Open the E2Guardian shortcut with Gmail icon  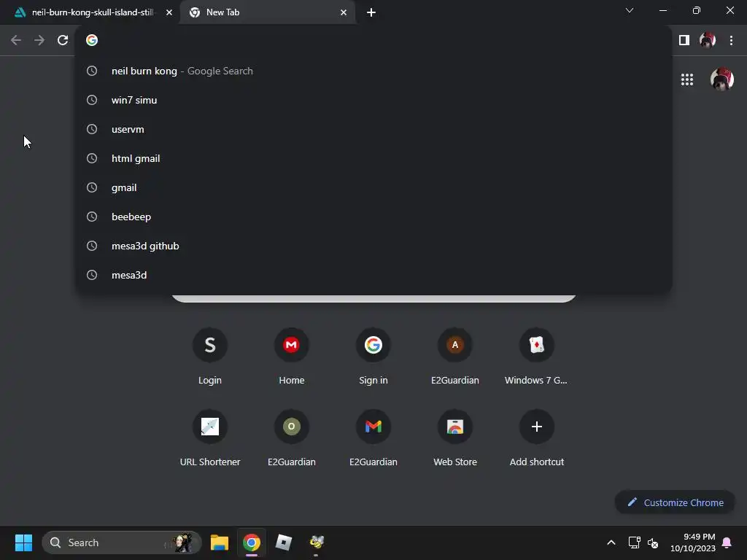pos(373,438)
